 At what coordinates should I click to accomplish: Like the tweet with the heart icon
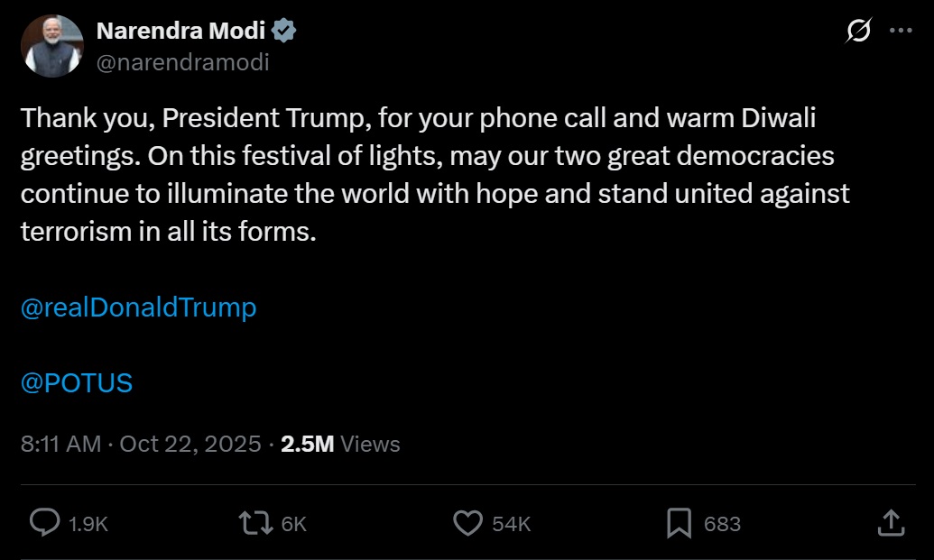[467, 523]
